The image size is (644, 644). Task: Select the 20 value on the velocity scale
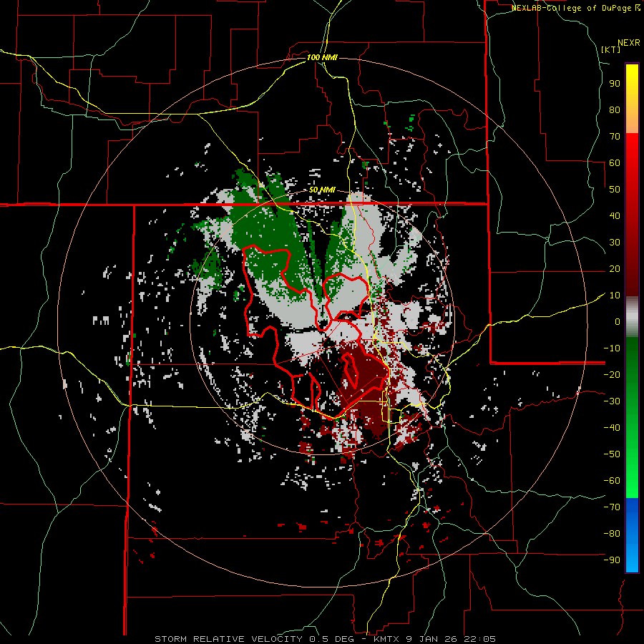(x=615, y=268)
